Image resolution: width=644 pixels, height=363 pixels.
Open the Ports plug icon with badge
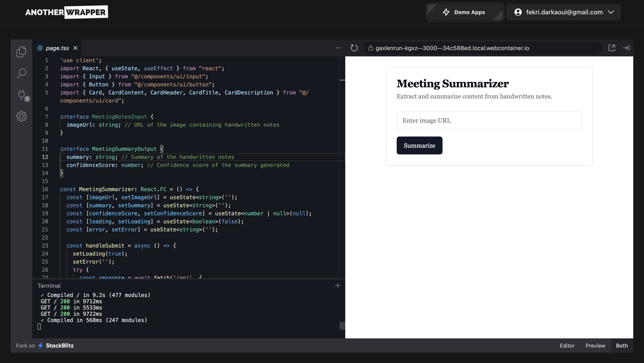[22, 95]
